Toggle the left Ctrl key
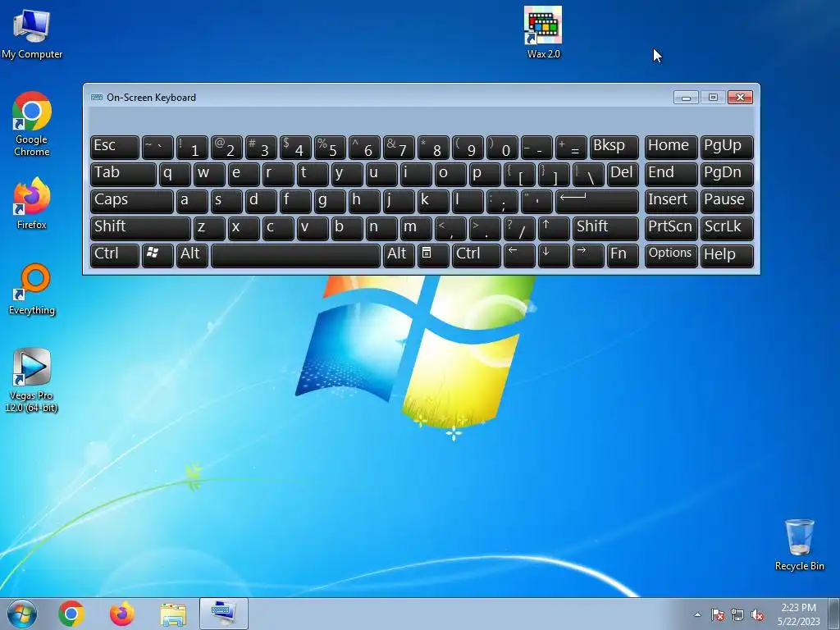This screenshot has height=630, width=840. point(114,256)
